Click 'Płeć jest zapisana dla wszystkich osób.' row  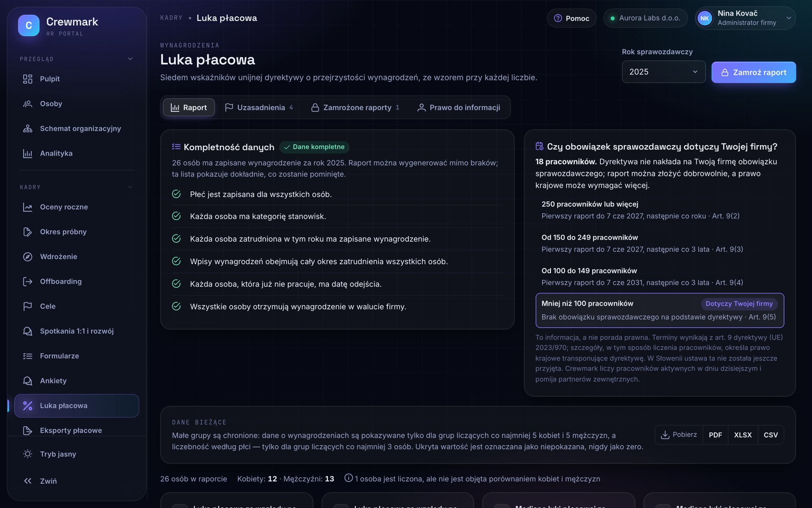coord(337,194)
